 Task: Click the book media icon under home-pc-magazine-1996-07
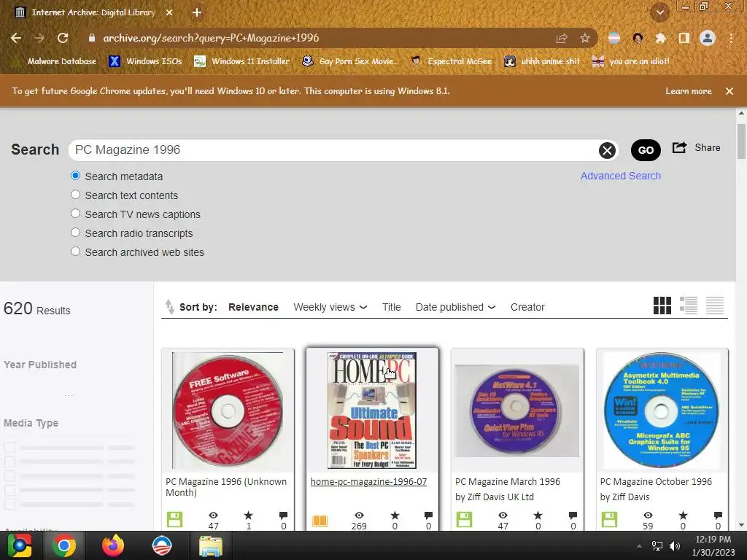[x=320, y=521]
